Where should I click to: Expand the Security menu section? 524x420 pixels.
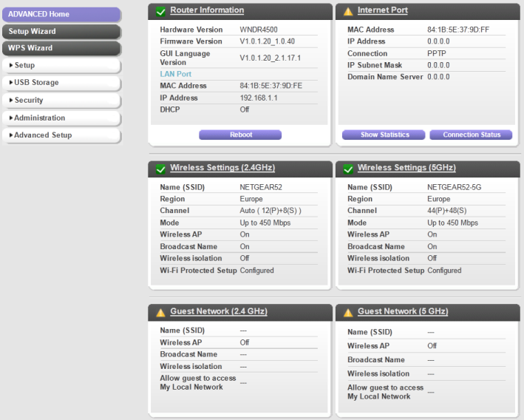pos(61,101)
